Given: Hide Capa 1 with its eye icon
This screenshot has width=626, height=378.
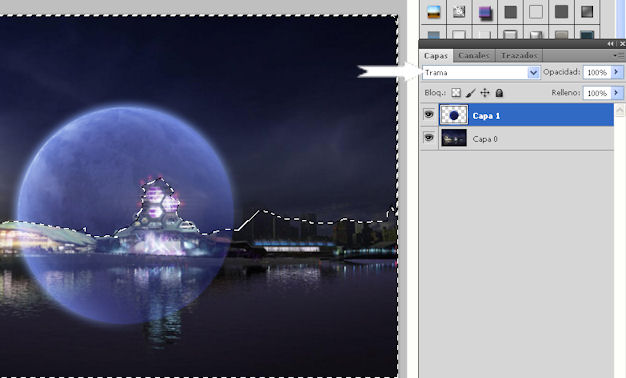Looking at the screenshot, I should pos(429,115).
